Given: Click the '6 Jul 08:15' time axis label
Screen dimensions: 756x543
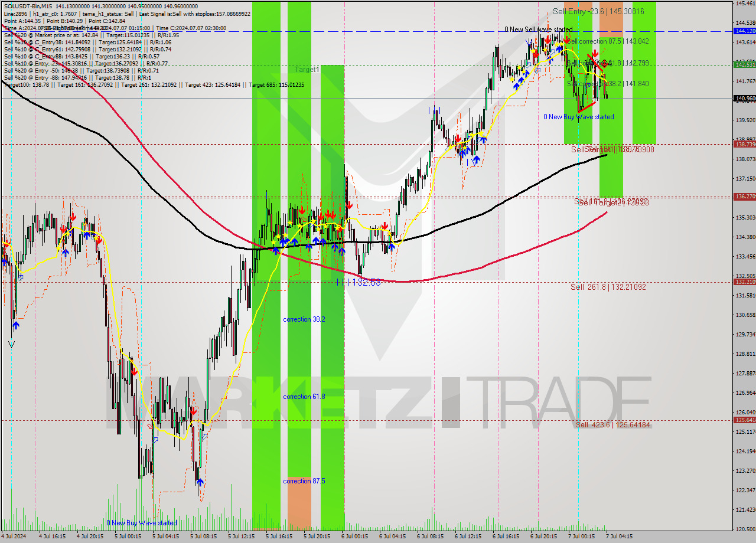Looking at the screenshot, I should (430, 537).
